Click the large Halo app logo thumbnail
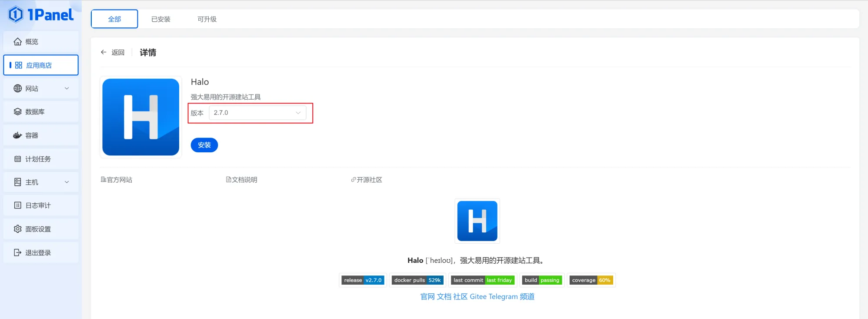The width and height of the screenshot is (868, 319). tap(140, 117)
